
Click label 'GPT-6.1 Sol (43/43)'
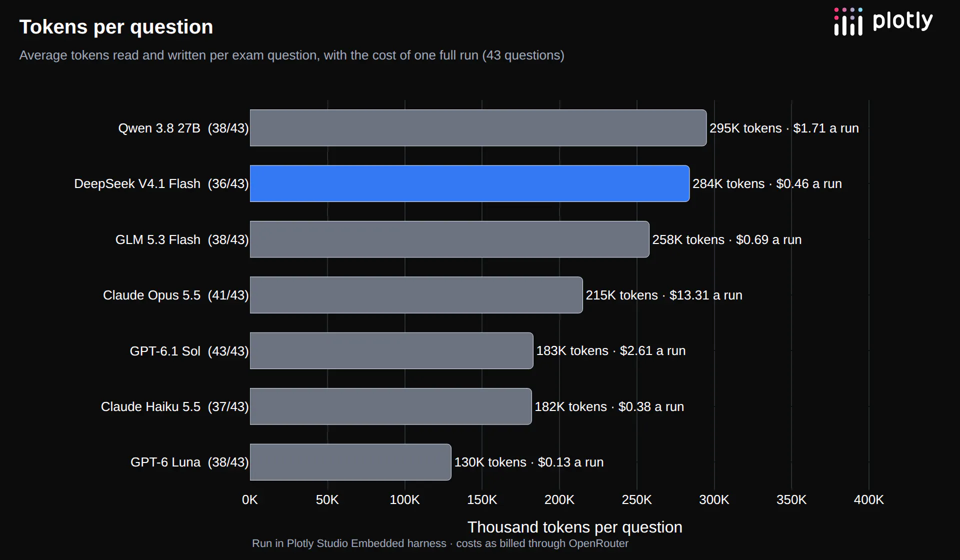click(189, 351)
